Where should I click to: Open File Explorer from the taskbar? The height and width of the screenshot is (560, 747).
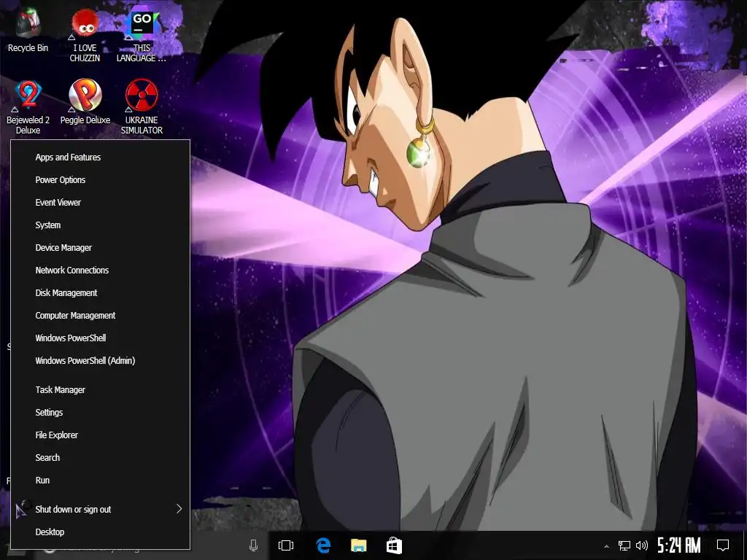click(359, 545)
